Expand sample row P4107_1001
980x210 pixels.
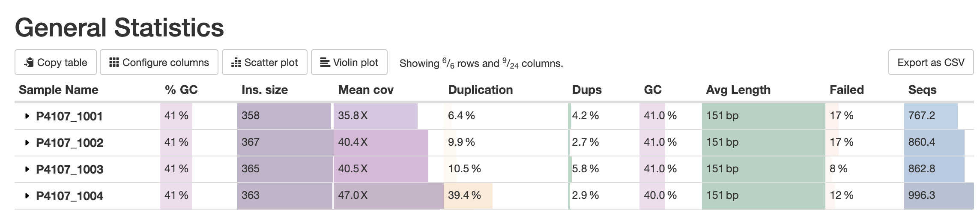pyautogui.click(x=27, y=116)
